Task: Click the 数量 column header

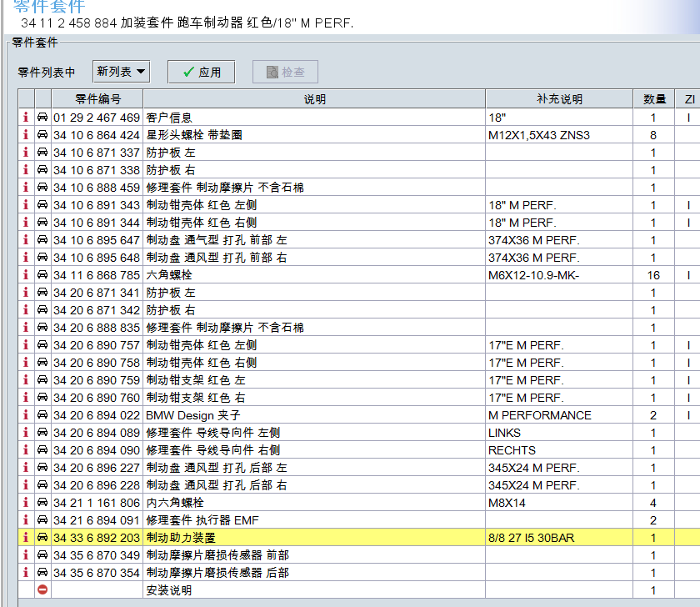Action: coord(654,99)
